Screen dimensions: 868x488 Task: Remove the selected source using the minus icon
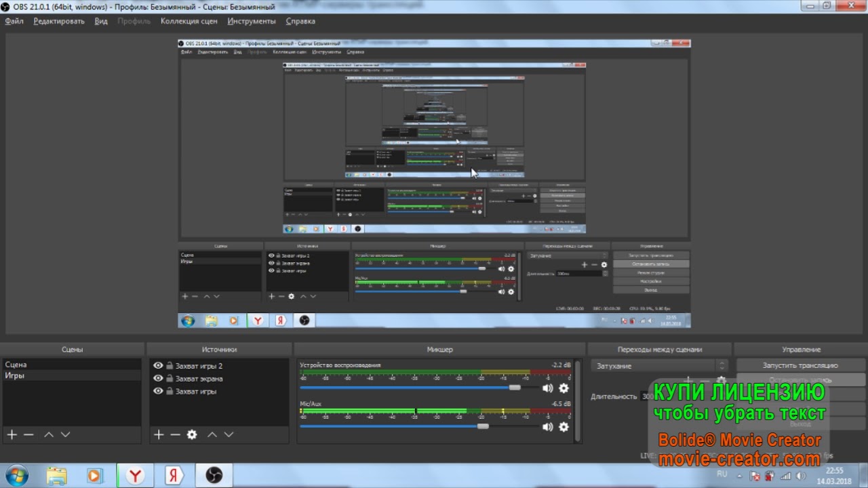coord(175,434)
